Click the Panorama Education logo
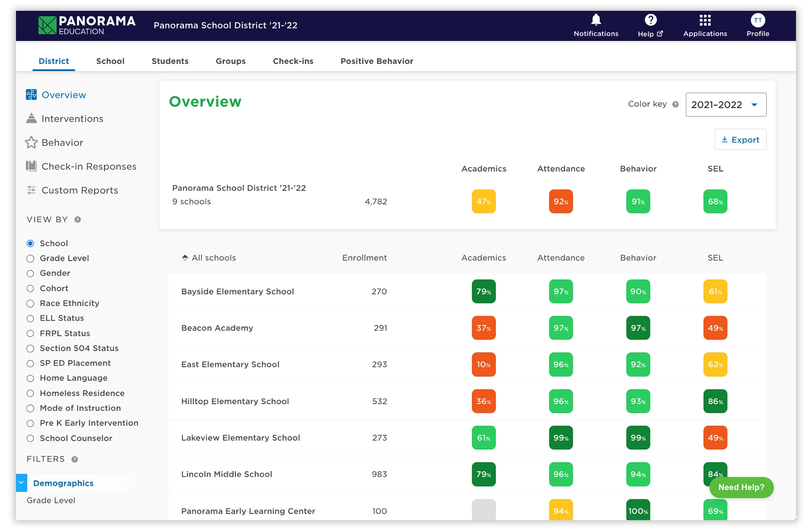The height and width of the screenshot is (531, 812). pos(87,25)
